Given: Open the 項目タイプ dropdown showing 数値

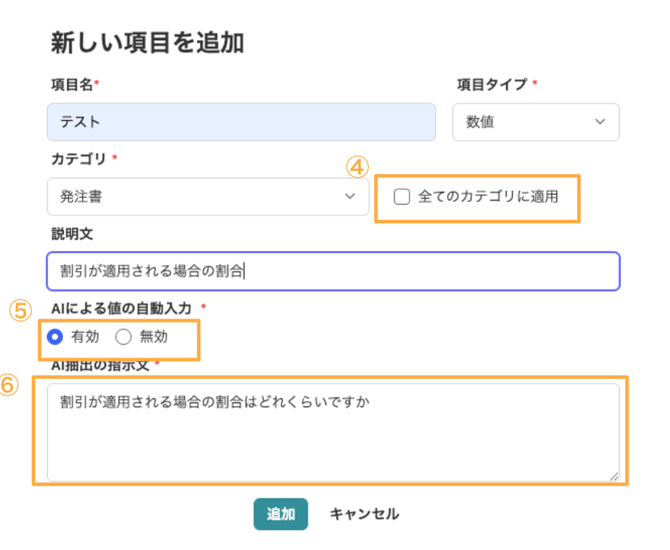Looking at the screenshot, I should [x=536, y=122].
